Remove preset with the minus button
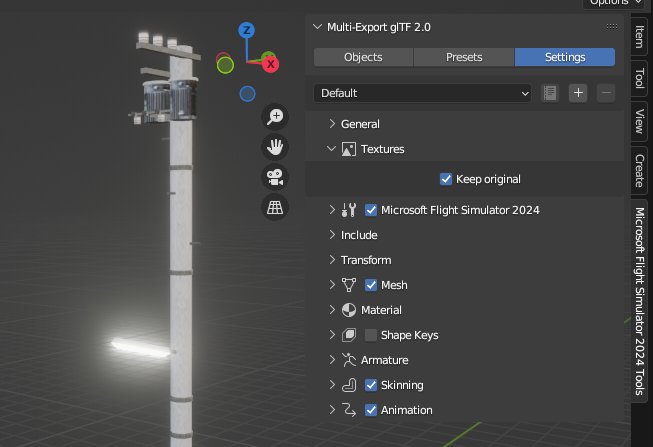This screenshot has height=447, width=653. click(x=606, y=93)
